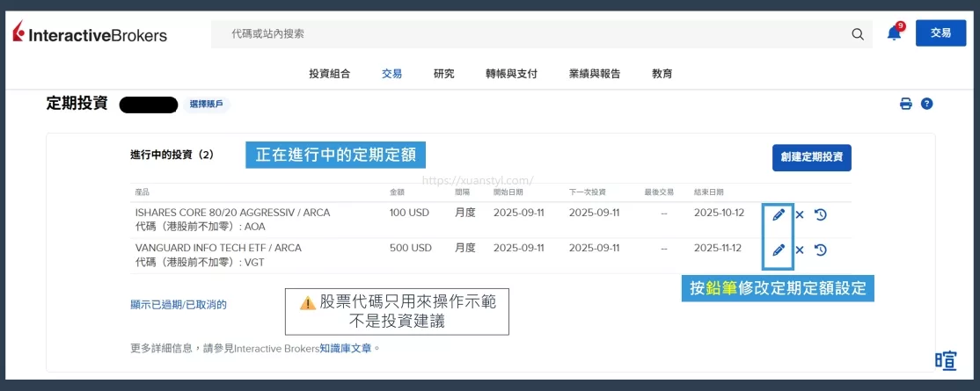Click the 進行中的投資（2） heading
The height and width of the screenshot is (391, 980).
tap(172, 155)
